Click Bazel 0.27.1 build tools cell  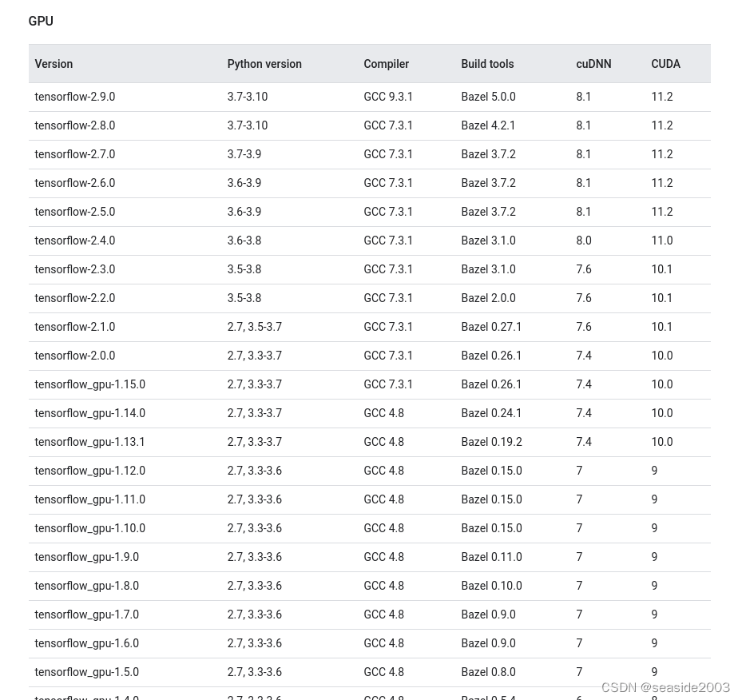pos(491,327)
